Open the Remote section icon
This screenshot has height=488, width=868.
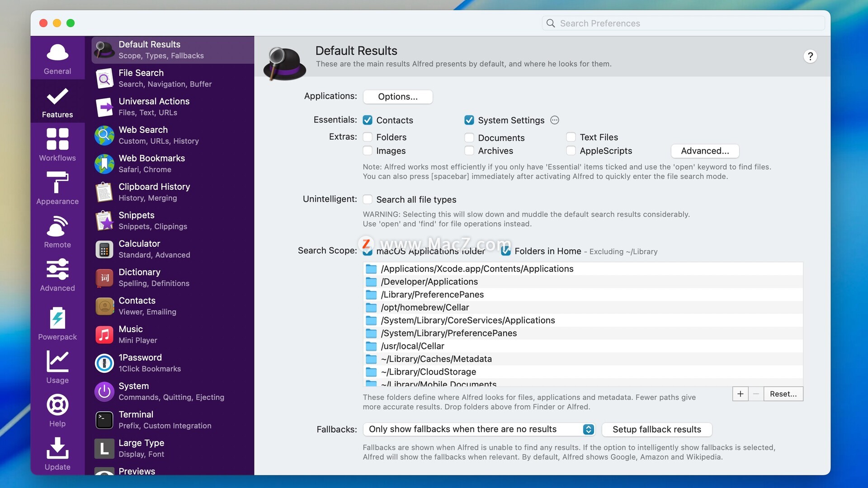[x=57, y=226]
